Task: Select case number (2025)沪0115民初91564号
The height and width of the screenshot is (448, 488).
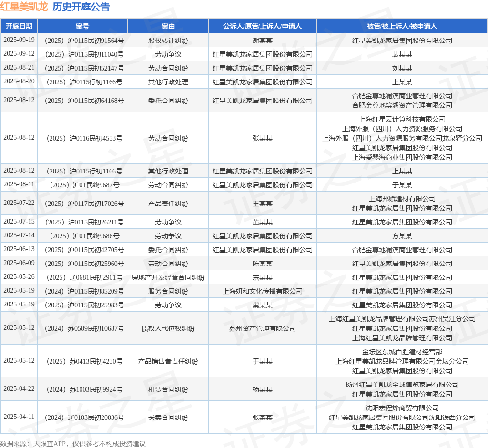Action: [82, 41]
